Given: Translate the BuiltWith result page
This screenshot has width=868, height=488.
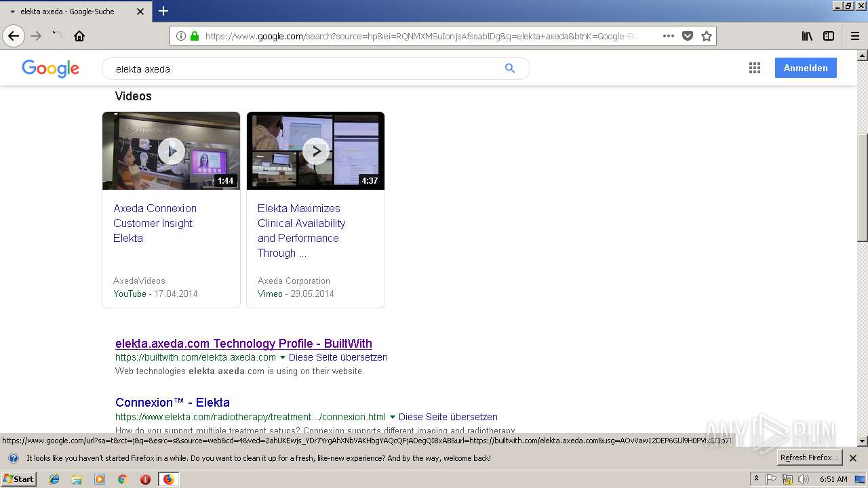Looking at the screenshot, I should 338,357.
